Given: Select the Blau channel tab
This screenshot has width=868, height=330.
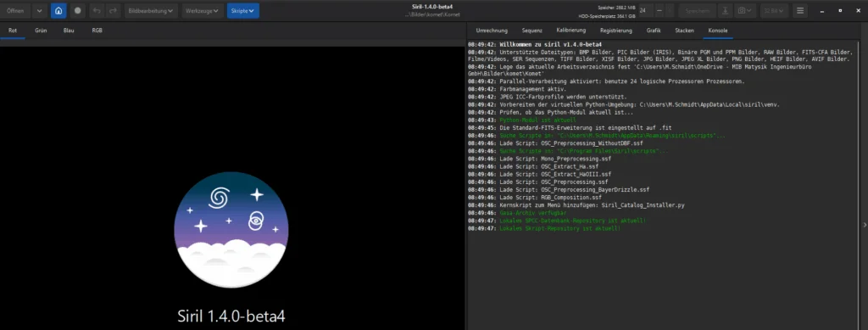Looking at the screenshot, I should pos(69,31).
